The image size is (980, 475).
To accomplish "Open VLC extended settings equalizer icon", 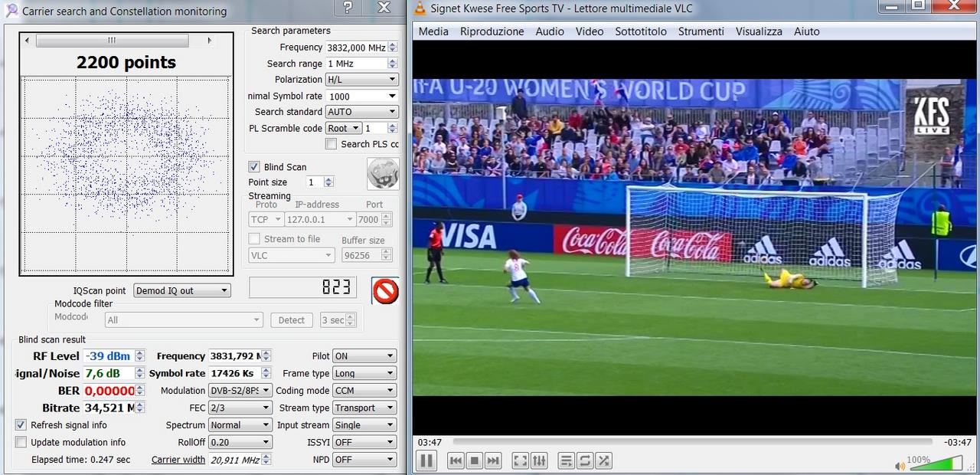I will pos(540,460).
